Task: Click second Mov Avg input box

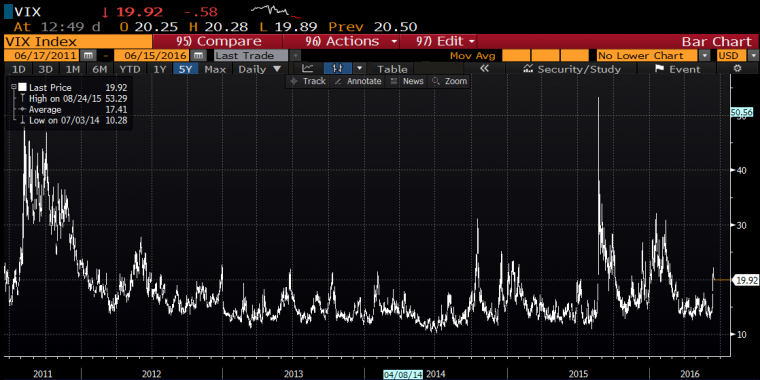Action: 546,55
